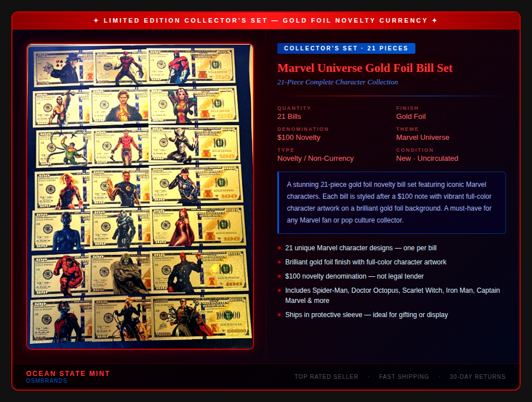The height and width of the screenshot is (402, 532).
Task: Click the 'Brilliant gold foil finish' bullet
Action: 366,262
